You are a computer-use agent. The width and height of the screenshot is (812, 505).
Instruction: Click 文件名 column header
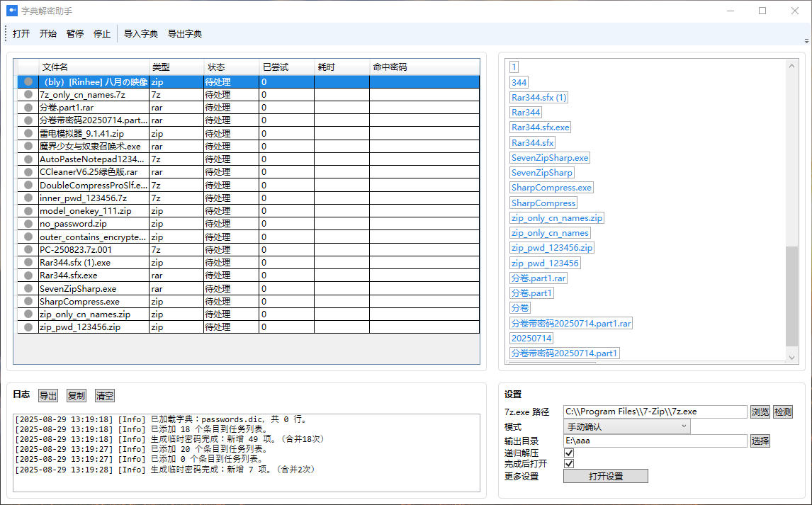click(x=94, y=67)
